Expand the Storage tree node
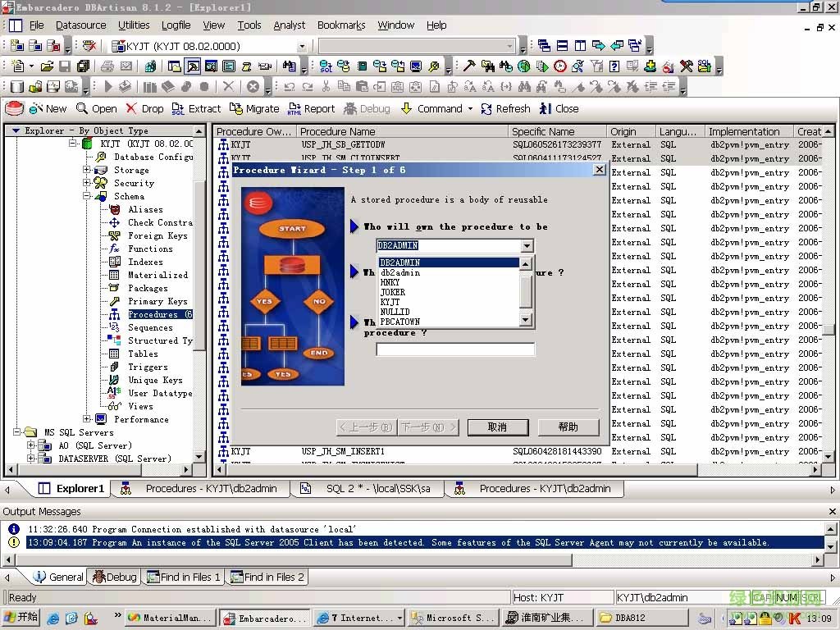The height and width of the screenshot is (630, 840). click(87, 170)
